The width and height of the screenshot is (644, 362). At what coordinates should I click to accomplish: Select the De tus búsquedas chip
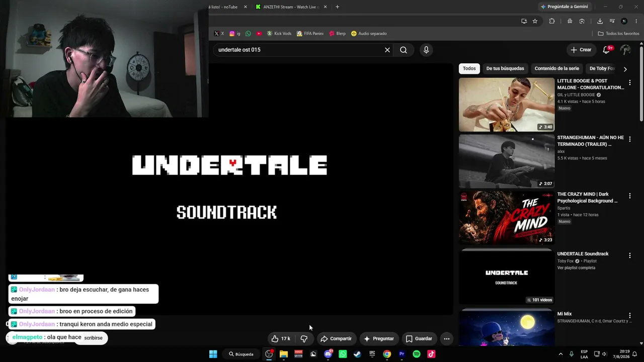pos(505,68)
